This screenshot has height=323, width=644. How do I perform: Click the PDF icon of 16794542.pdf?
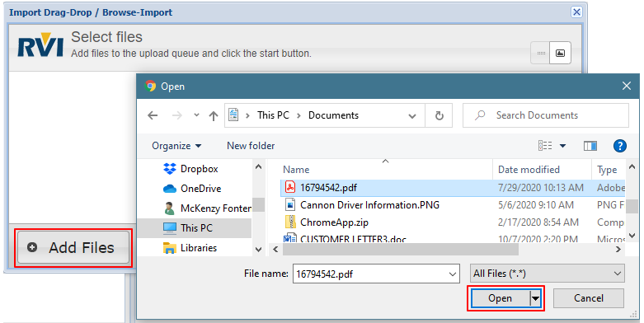pos(290,187)
